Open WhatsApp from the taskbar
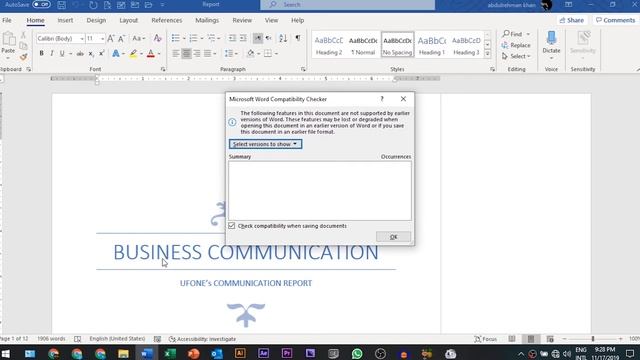 tap(357, 353)
